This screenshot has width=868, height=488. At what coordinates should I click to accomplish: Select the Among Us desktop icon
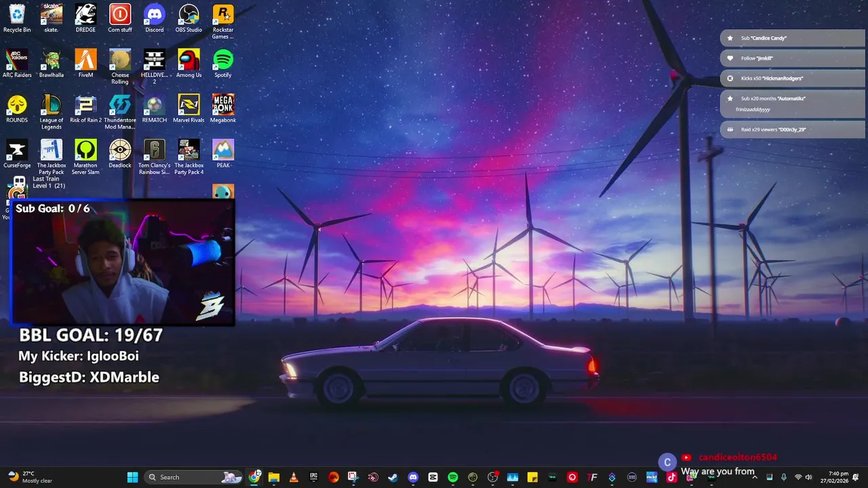189,64
